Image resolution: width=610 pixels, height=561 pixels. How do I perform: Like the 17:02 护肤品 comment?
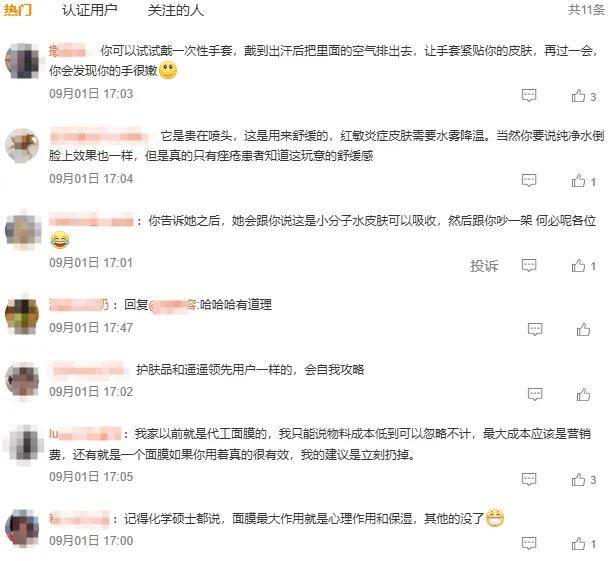pyautogui.click(x=583, y=394)
